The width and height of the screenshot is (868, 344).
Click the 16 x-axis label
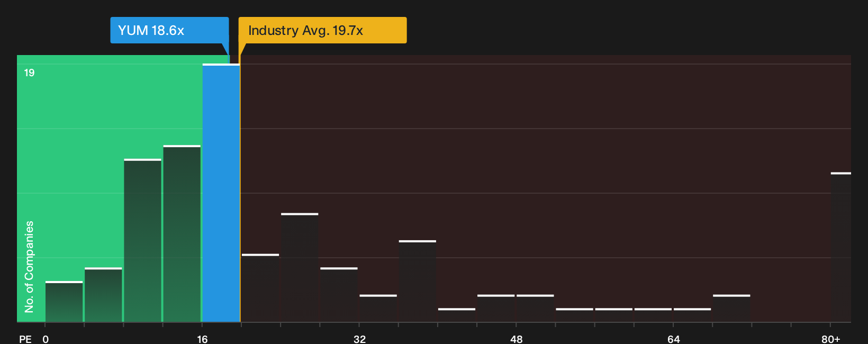point(202,339)
